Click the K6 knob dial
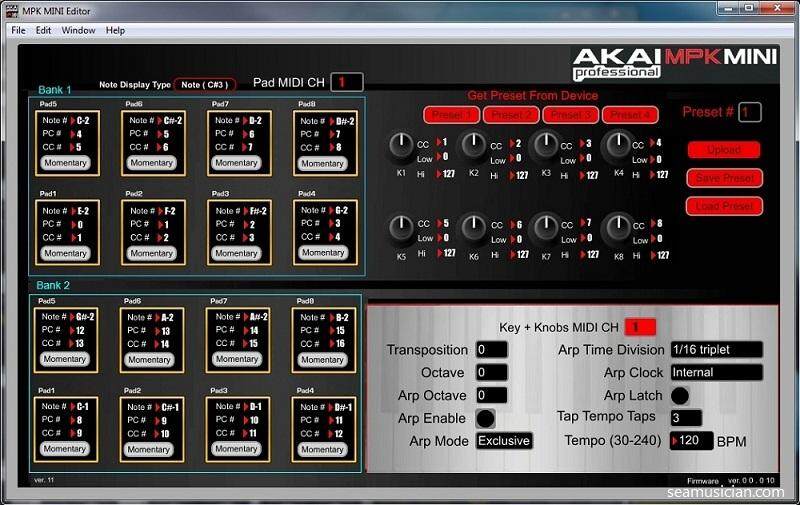Image resolution: width=800 pixels, height=505 pixels. [474, 228]
